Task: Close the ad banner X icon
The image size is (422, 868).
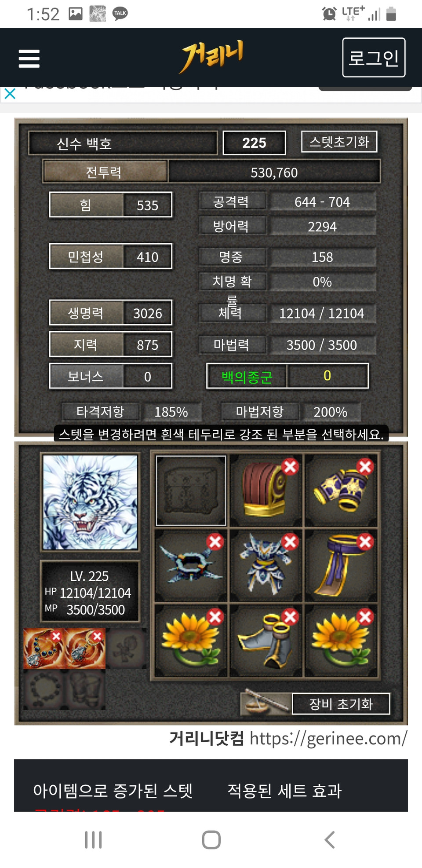Action: [10, 94]
